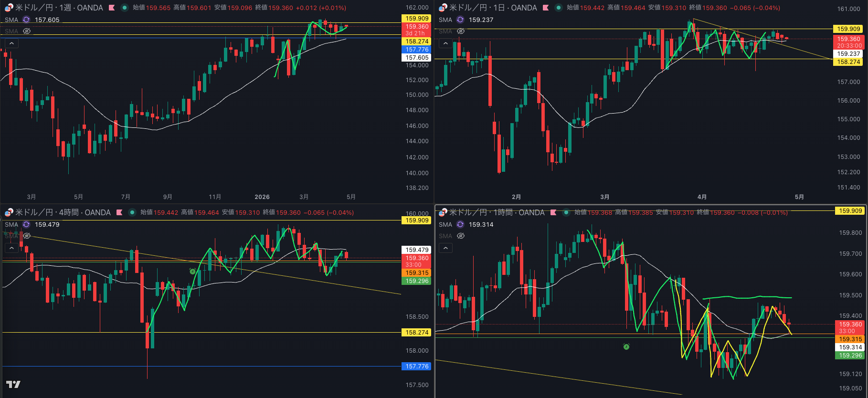Click the green market status dot in 4-hour chart
Image resolution: width=868 pixels, height=398 pixels.
(132, 212)
